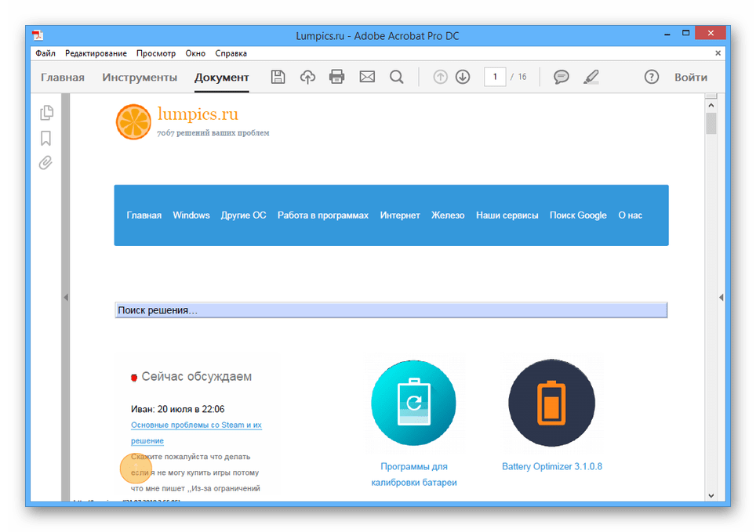Go to next page arrow
Screen dimensions: 756x532
click(x=463, y=77)
